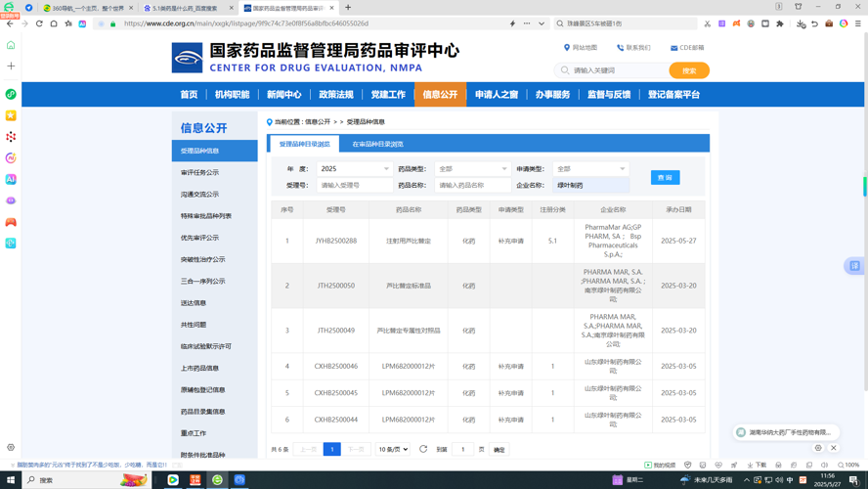This screenshot has width=868, height=489.
Task: Open a new browser tab with the plus
Action: pyautogui.click(x=348, y=8)
